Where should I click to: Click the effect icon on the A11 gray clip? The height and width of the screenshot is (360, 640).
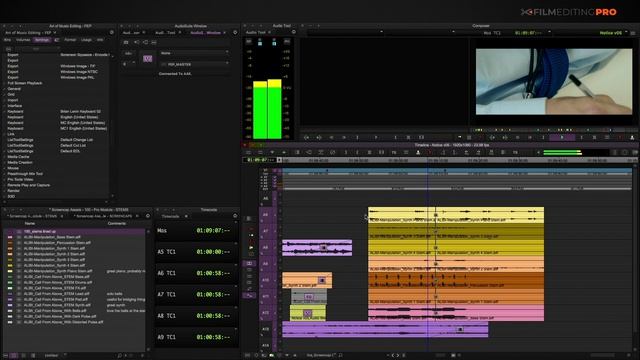click(x=309, y=297)
